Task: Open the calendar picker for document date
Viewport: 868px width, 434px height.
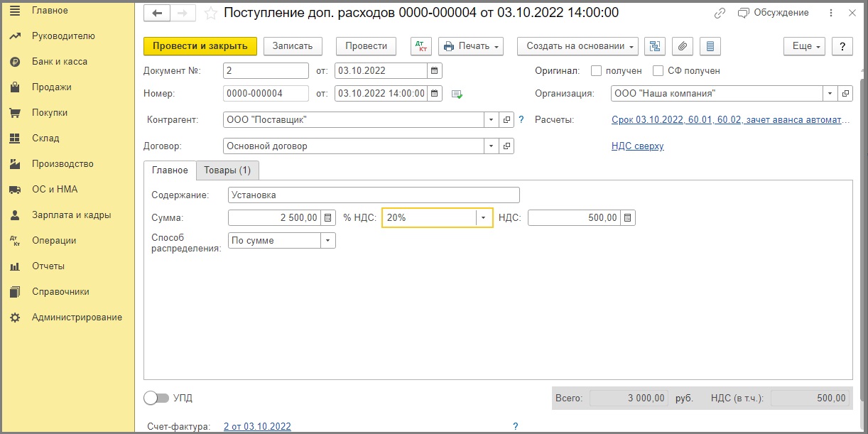Action: (x=435, y=71)
